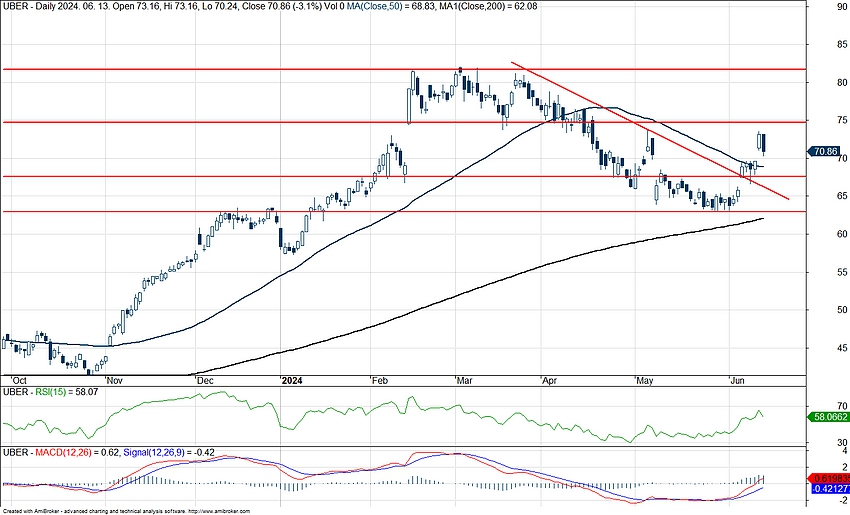Click the 70.86 current price label
850x515 pixels.
coord(823,152)
